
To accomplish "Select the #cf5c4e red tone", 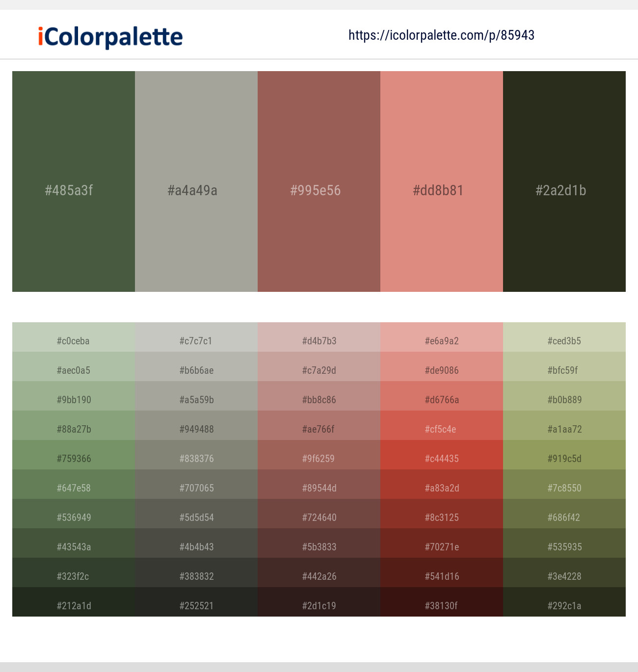I will pos(441,429).
